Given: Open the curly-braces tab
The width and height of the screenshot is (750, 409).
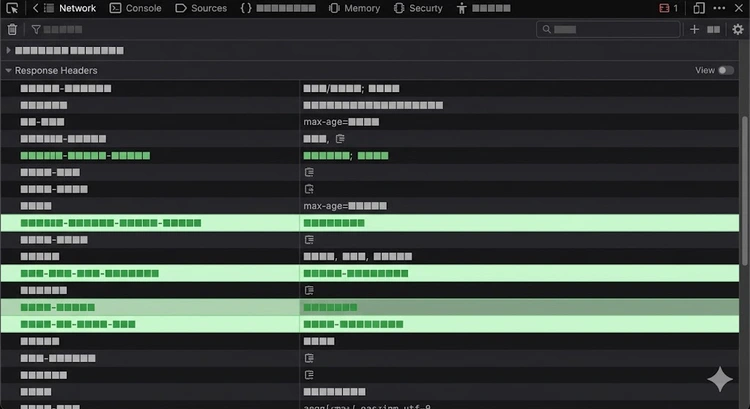Looking at the screenshot, I should 278,8.
